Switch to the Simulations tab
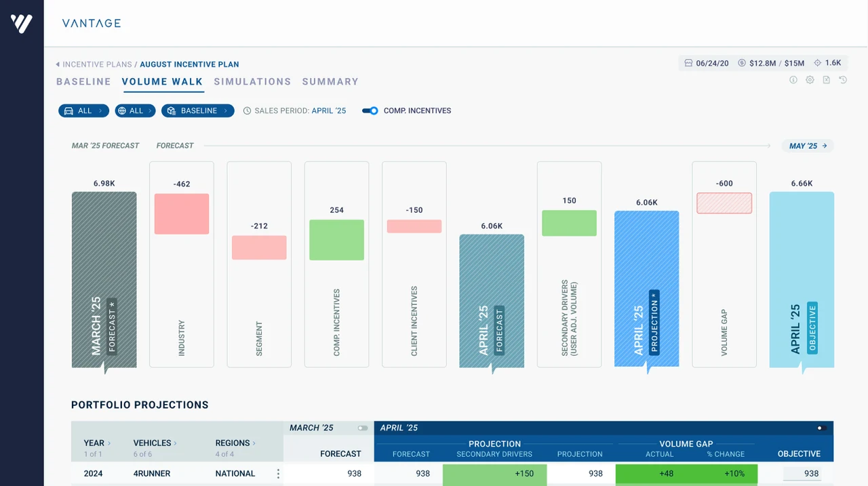Image resolution: width=868 pixels, height=486 pixels. click(x=252, y=81)
